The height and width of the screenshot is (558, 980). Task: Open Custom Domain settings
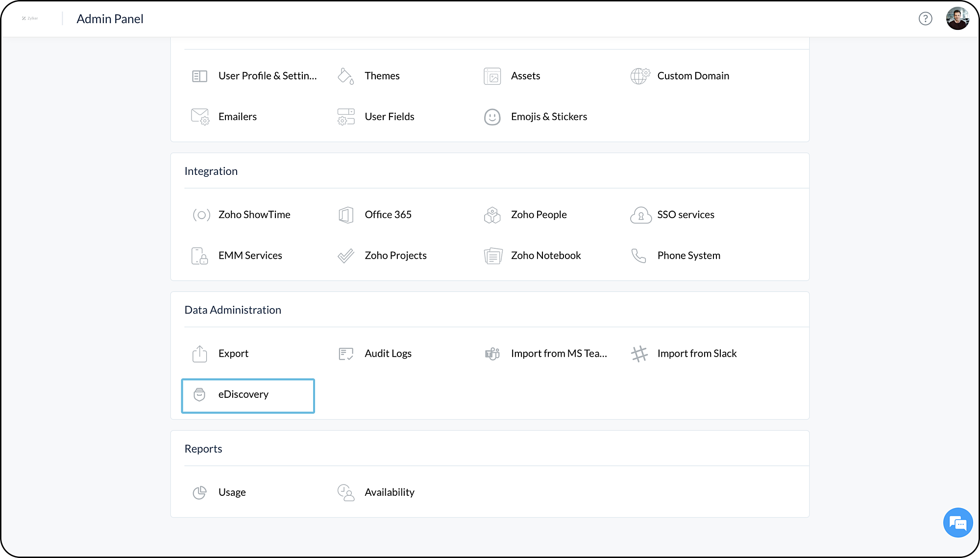(x=693, y=76)
